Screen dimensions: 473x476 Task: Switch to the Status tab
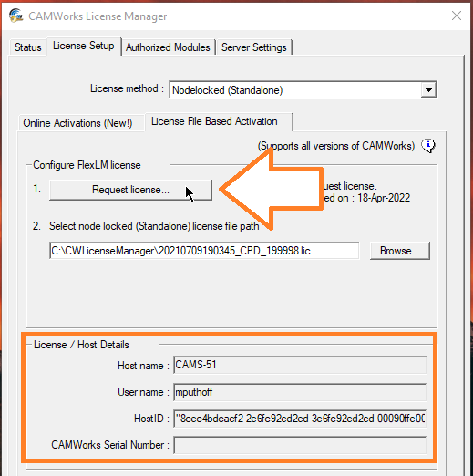coord(28,47)
